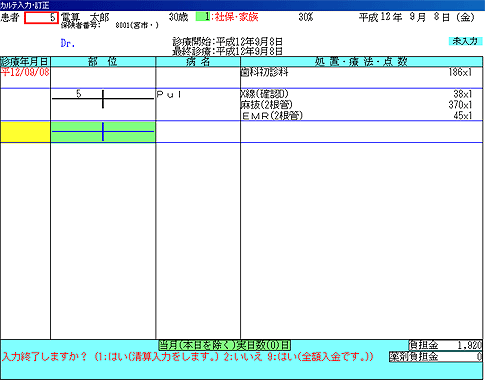Viewport: 485px width, 381px height.
Task: Click the 未入力 status badge
Action: point(465,41)
